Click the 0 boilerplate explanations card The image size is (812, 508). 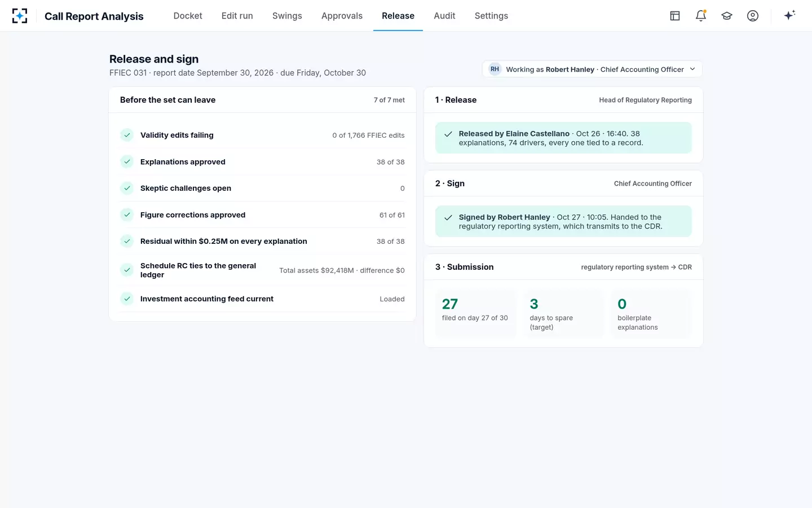point(651,313)
